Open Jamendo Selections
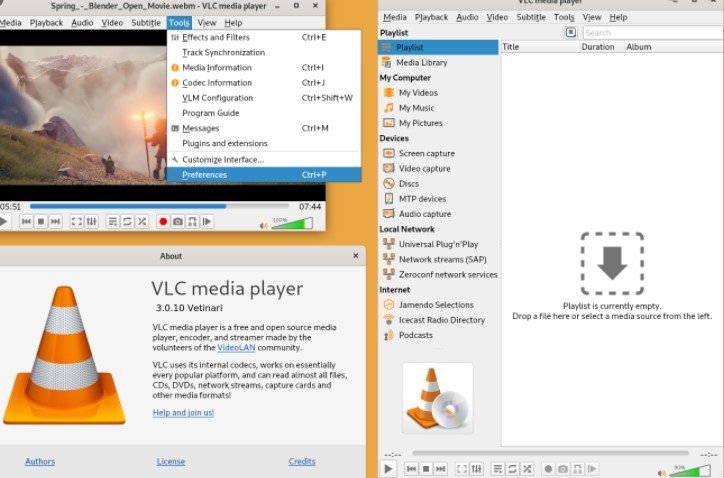Image resolution: width=724 pixels, height=478 pixels. (438, 305)
